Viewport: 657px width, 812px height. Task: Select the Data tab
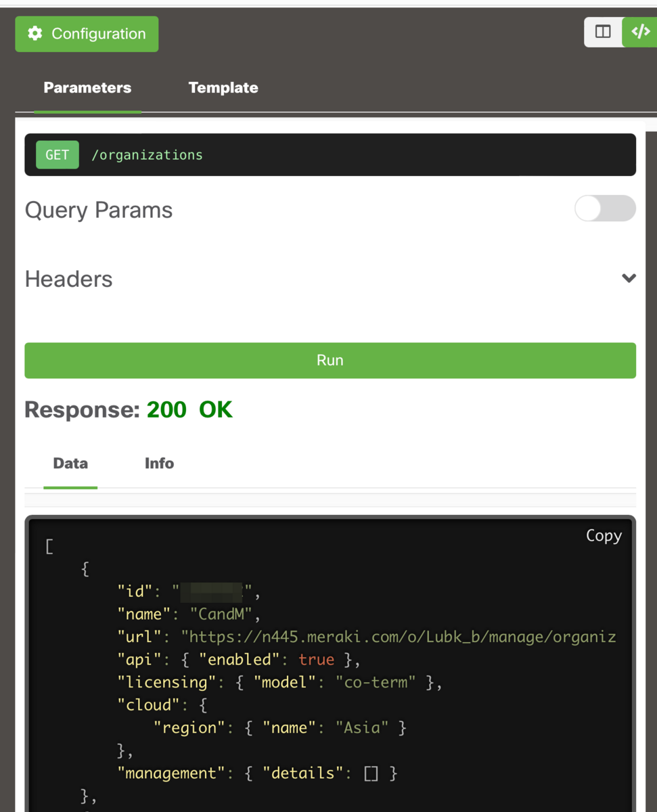(x=70, y=463)
